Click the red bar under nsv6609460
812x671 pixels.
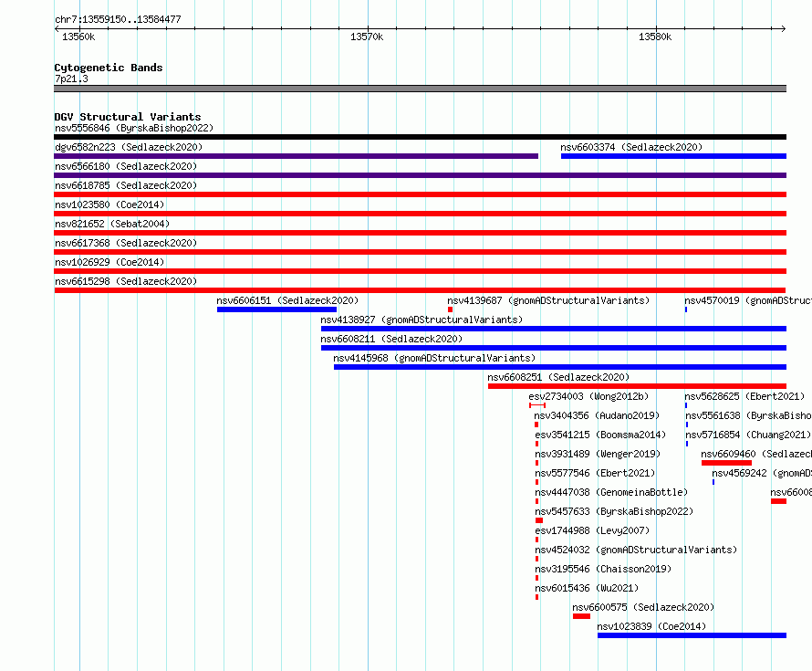click(726, 463)
